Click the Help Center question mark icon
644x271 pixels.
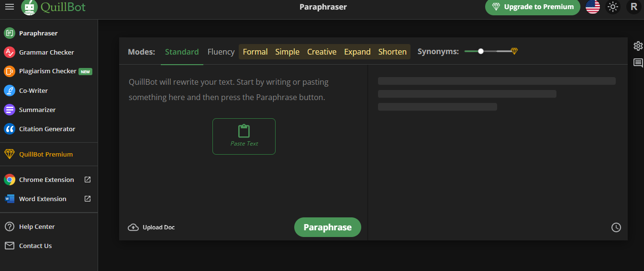(x=10, y=226)
